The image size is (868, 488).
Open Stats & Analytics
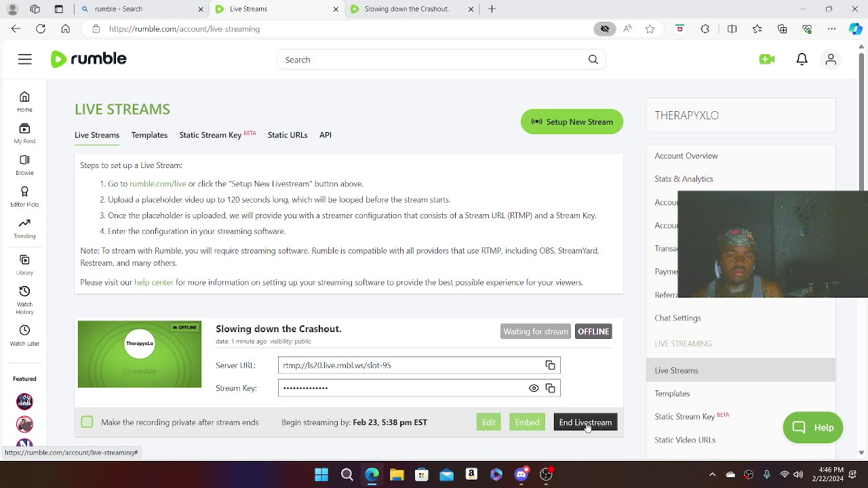pos(684,179)
